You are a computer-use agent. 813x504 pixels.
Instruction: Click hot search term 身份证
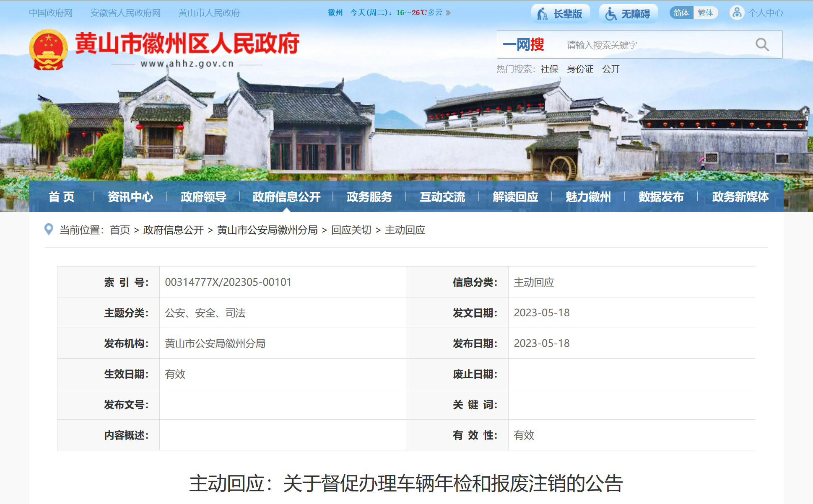(x=580, y=69)
